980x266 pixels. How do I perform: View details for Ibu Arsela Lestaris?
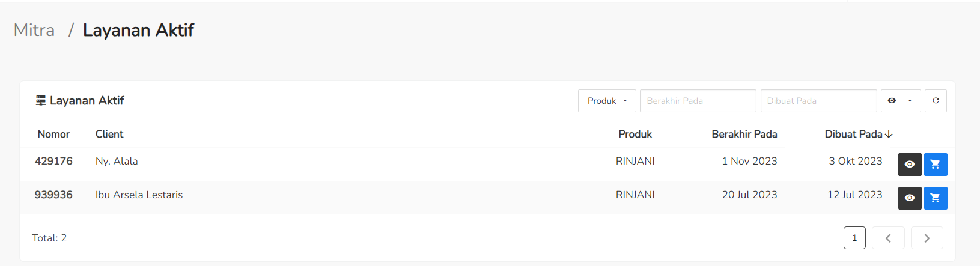coord(910,198)
